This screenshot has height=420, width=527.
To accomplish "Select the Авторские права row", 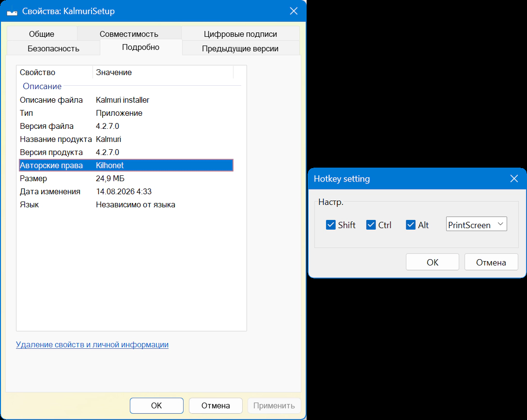I will coord(126,165).
